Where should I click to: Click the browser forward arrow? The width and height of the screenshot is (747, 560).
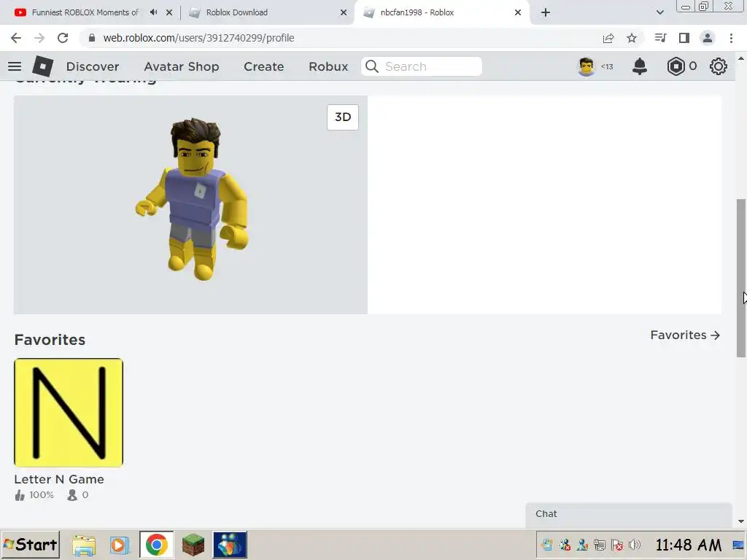click(x=39, y=38)
